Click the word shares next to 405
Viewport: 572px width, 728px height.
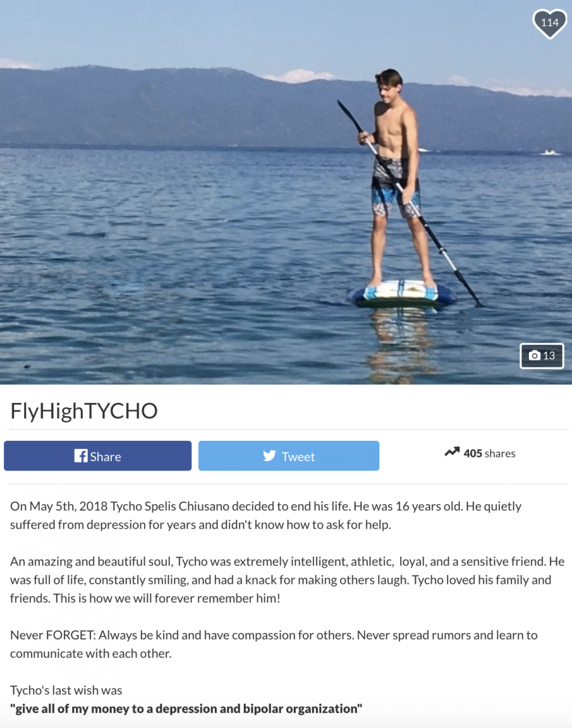[500, 454]
